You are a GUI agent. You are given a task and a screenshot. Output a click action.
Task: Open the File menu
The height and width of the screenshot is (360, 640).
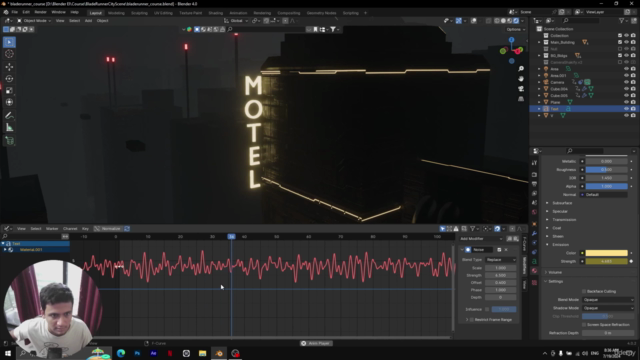pyautogui.click(x=15, y=12)
